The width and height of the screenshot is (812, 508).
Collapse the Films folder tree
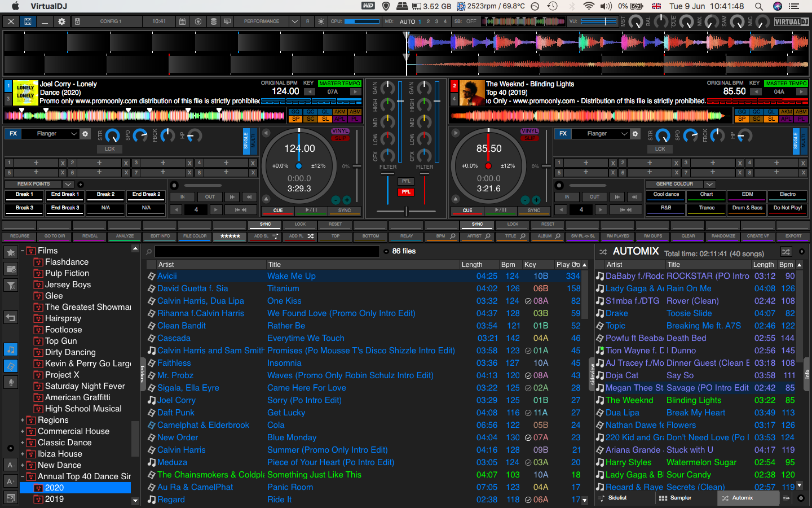pos(23,251)
